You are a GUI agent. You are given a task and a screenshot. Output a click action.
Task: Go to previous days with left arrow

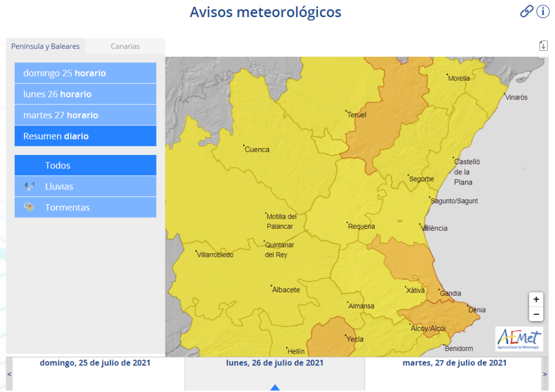[9, 374]
